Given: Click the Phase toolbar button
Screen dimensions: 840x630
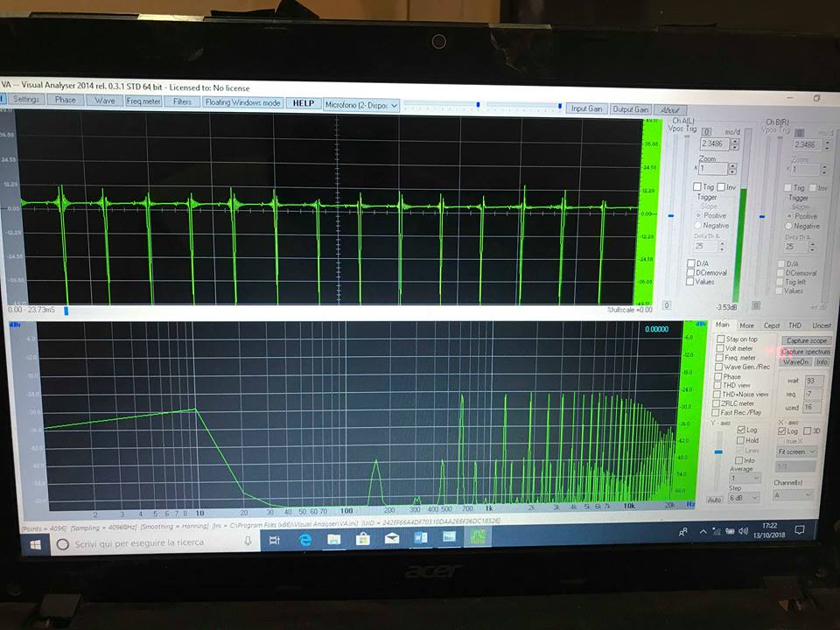Looking at the screenshot, I should click(66, 100).
